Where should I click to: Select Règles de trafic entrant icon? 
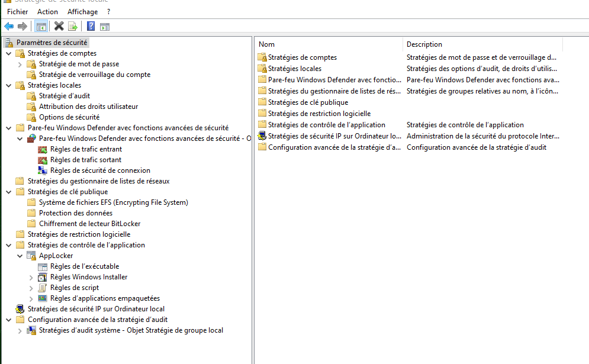[x=43, y=149]
